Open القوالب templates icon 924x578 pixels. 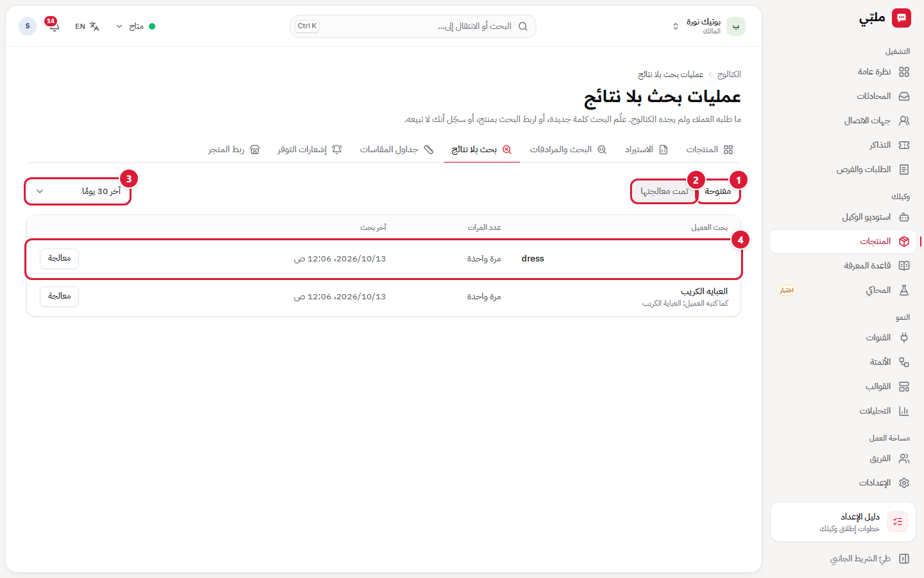pyautogui.click(x=904, y=387)
